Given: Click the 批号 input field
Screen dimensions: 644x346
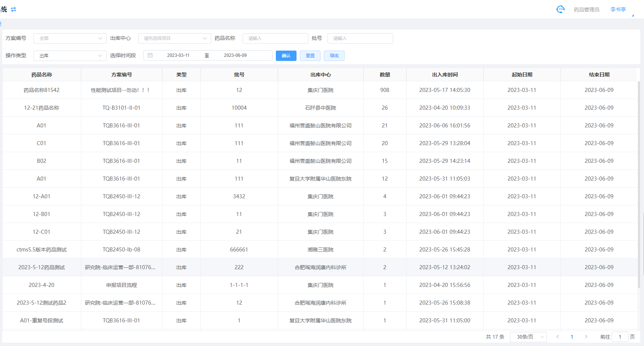Looking at the screenshot, I should [360, 38].
